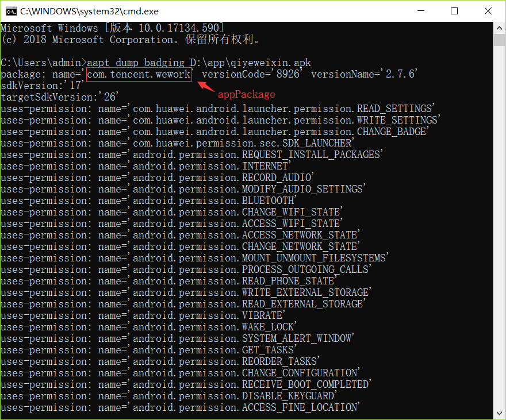
Task: Click the VIBRATE permission line
Action: tap(143, 315)
